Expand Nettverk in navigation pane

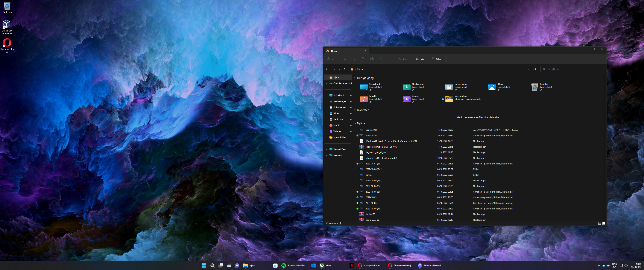click(326, 156)
